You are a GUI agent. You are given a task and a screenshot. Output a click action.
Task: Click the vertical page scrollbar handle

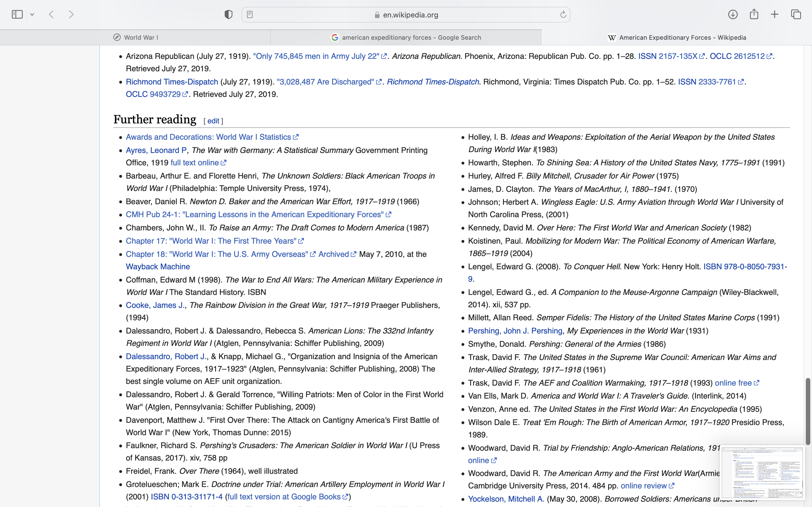coord(808,411)
